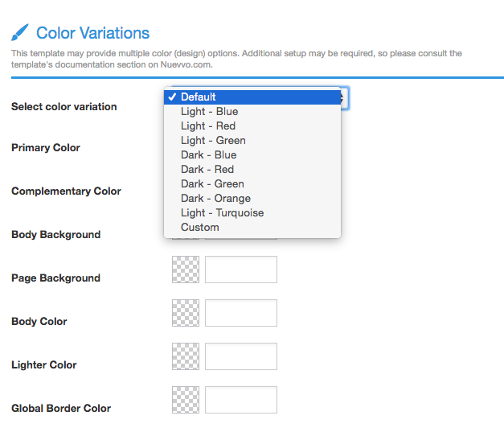Image resolution: width=504 pixels, height=428 pixels.
Task: Click the Global Border Color input
Action: point(241,400)
